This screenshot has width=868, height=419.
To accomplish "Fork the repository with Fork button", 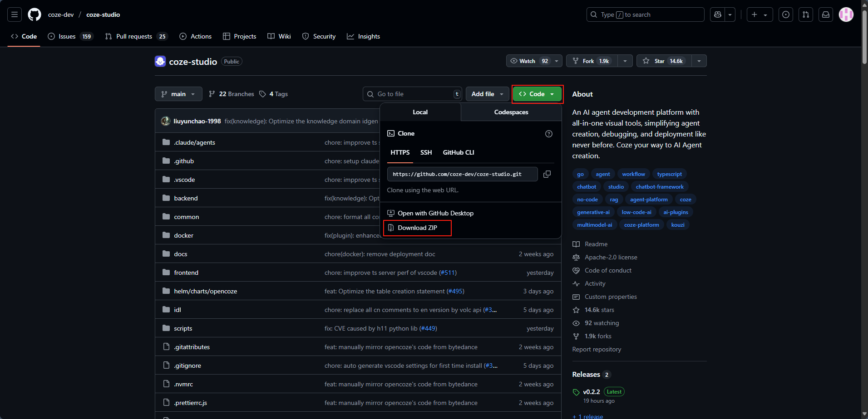I will pos(592,61).
